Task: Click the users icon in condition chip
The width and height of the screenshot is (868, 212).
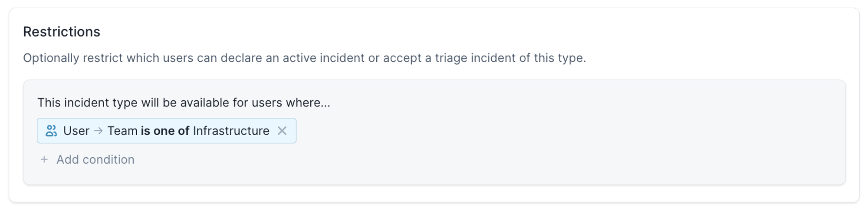Action: pos(51,131)
